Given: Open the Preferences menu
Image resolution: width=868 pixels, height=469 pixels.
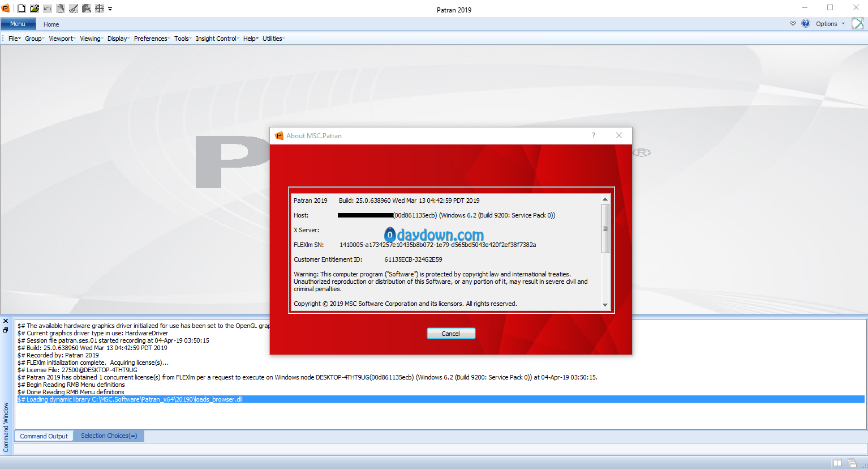Looking at the screenshot, I should 152,39.
